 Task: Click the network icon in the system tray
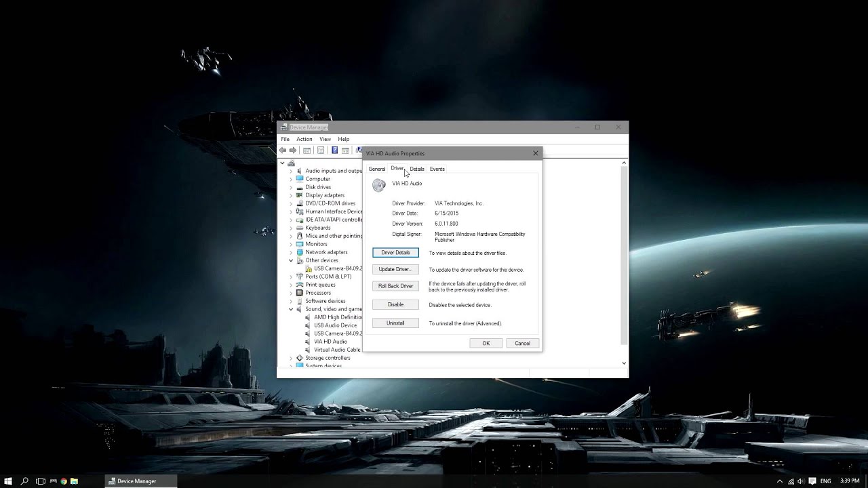[791, 481]
